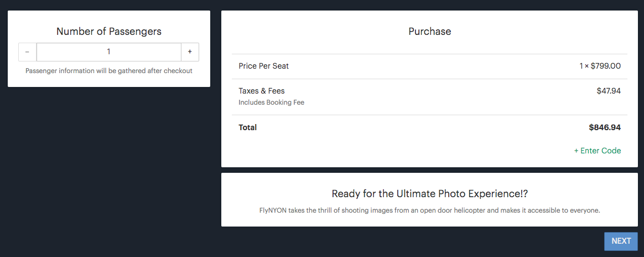The image size is (644, 257).
Task: Click the Number of Passengers heading
Action: (x=109, y=32)
